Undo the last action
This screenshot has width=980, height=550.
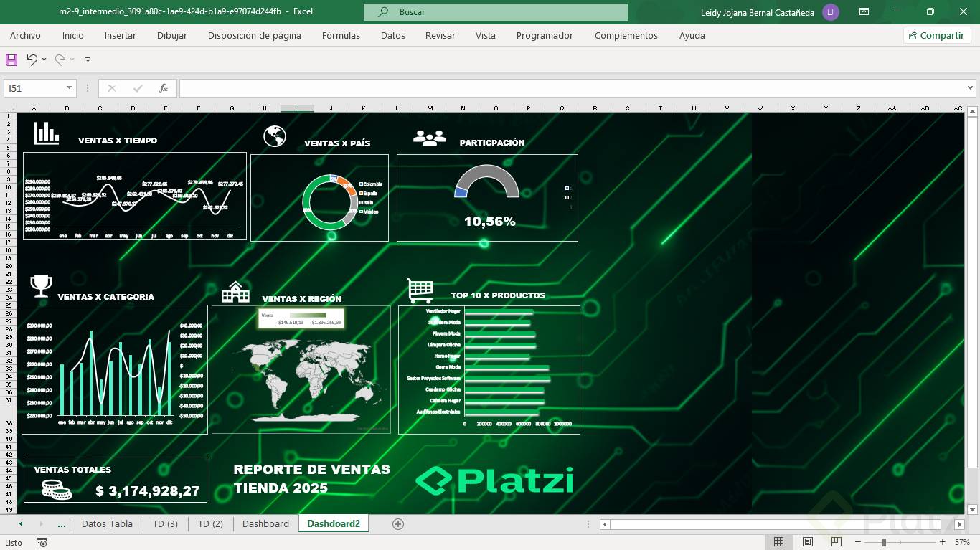(32, 60)
